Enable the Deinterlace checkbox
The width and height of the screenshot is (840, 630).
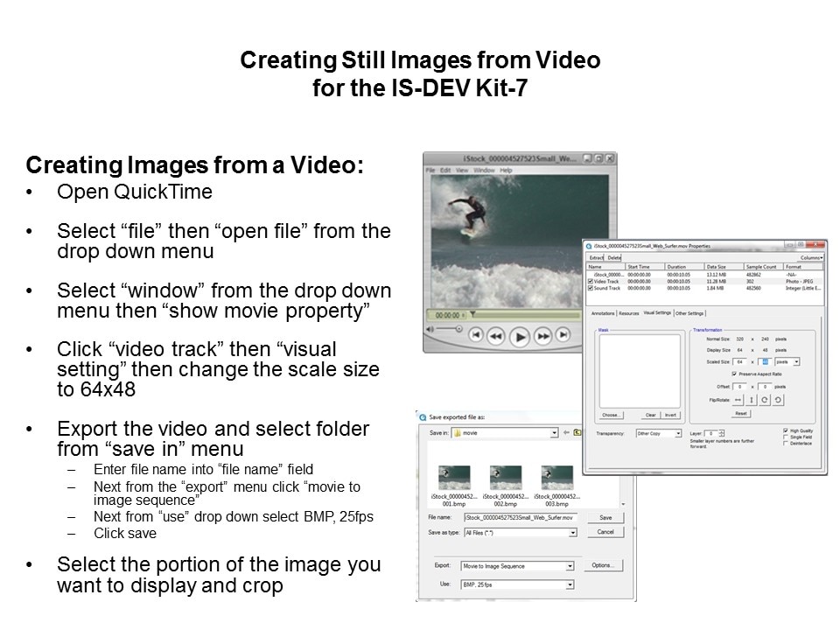coord(786,444)
